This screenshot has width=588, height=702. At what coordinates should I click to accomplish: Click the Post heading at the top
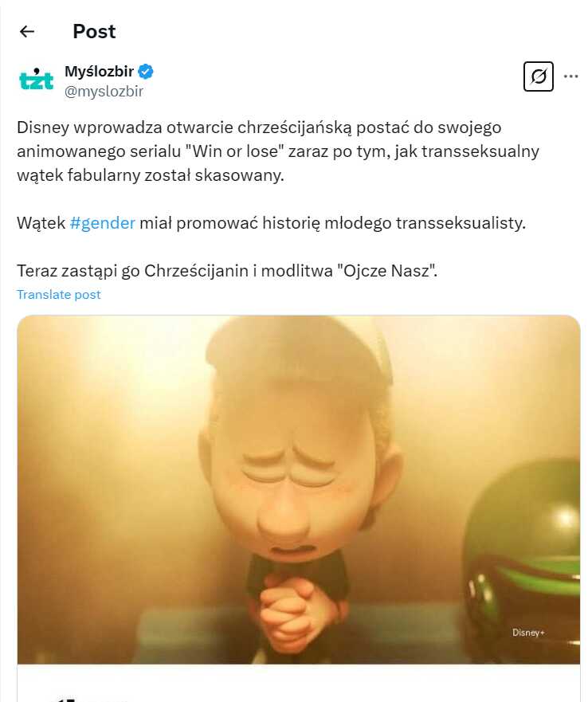[x=94, y=31]
